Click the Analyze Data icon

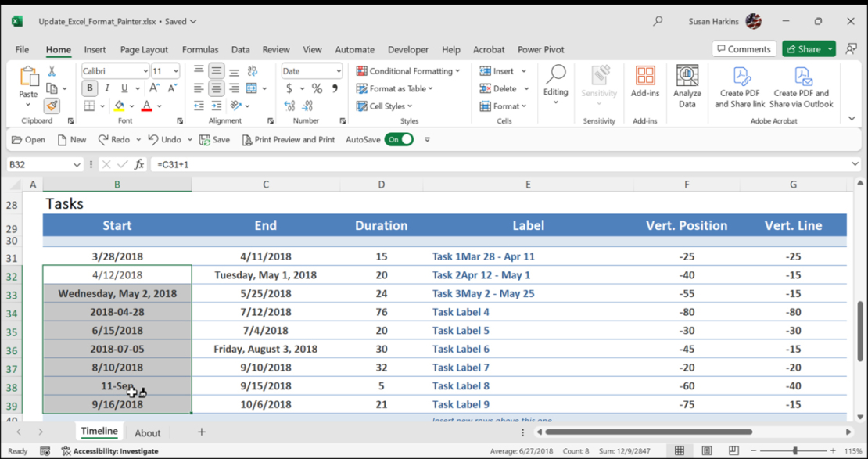coord(687,86)
